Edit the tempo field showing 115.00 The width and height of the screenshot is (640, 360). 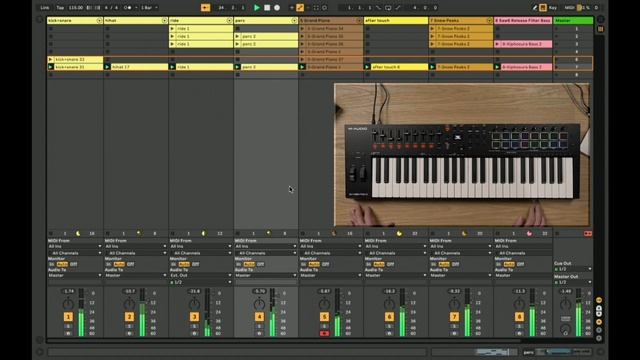coord(76,7)
